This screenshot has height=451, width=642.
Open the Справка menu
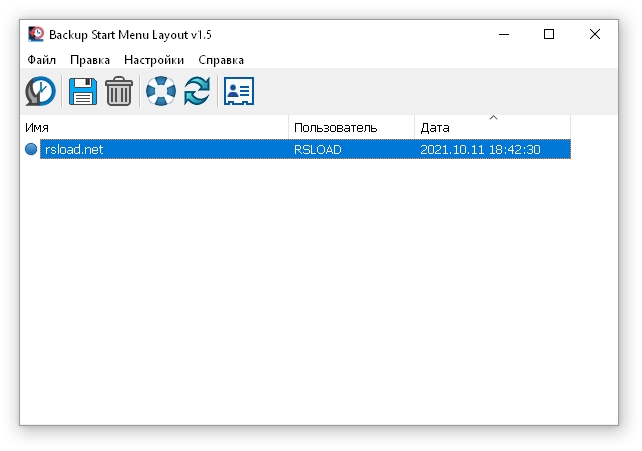click(x=221, y=60)
